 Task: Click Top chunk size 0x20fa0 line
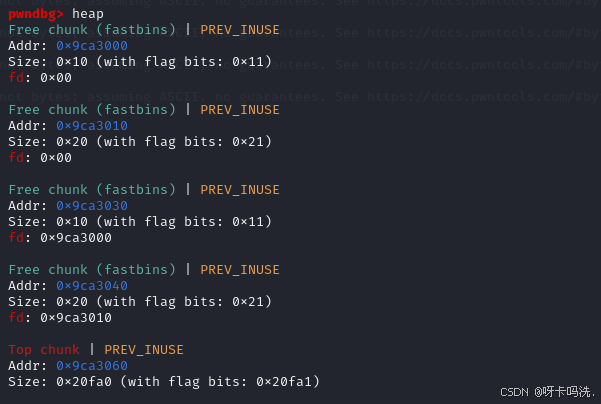[164, 382]
